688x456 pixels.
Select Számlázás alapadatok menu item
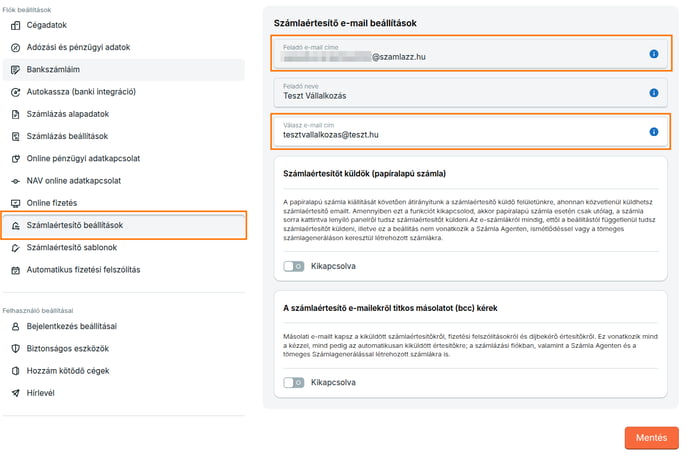[123, 114]
